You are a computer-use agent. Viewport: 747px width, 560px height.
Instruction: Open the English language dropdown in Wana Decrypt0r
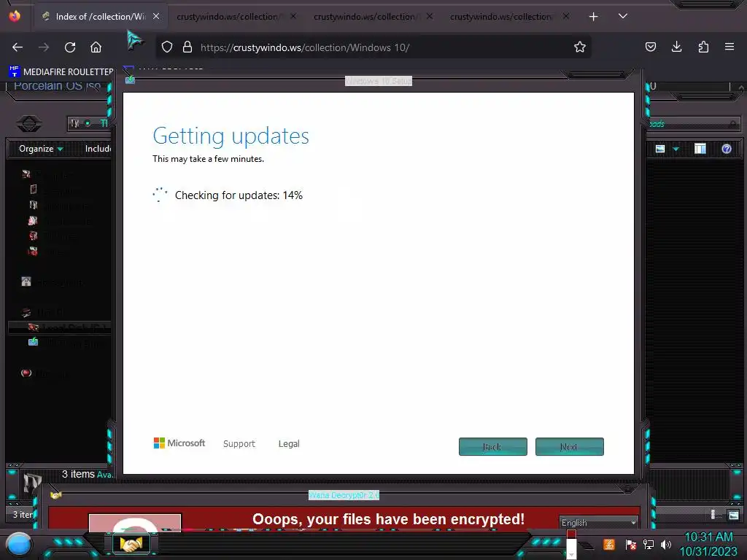point(599,522)
